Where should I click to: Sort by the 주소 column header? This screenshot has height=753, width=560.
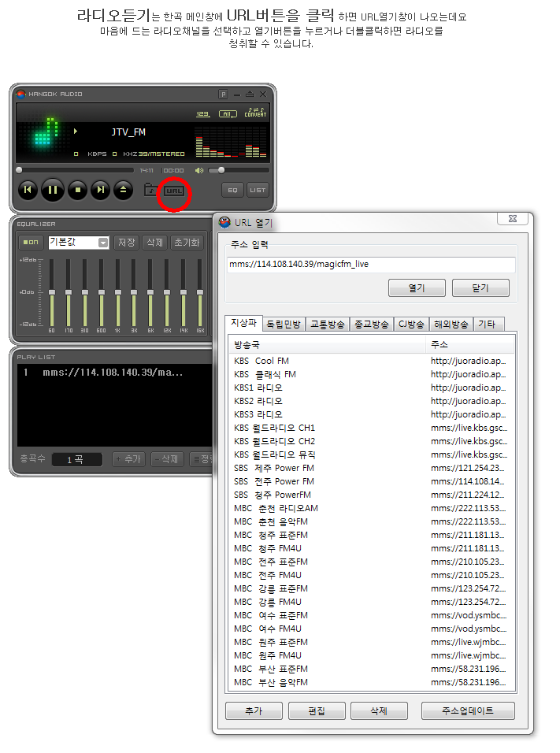tap(469, 344)
